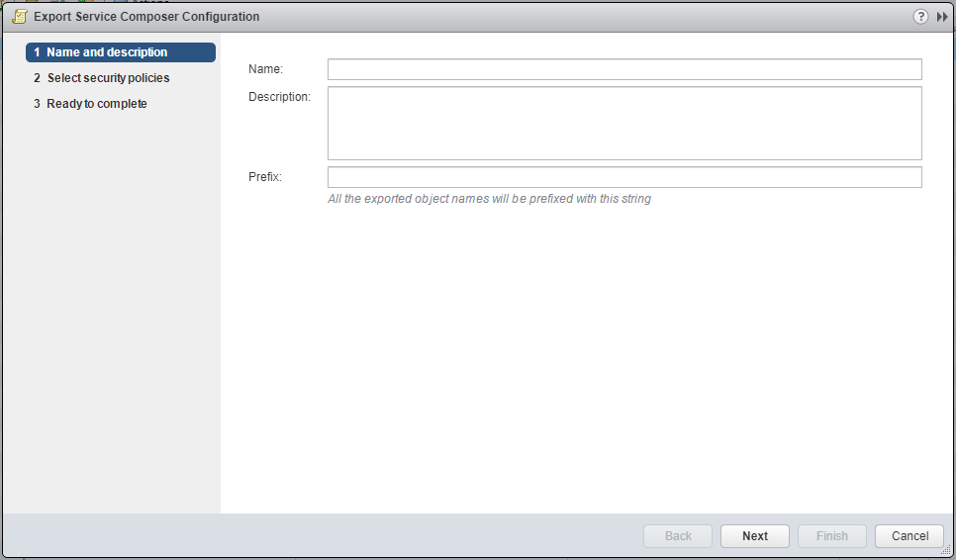Click the greyed-out Back button
The width and height of the screenshot is (956, 560).
coord(678,536)
